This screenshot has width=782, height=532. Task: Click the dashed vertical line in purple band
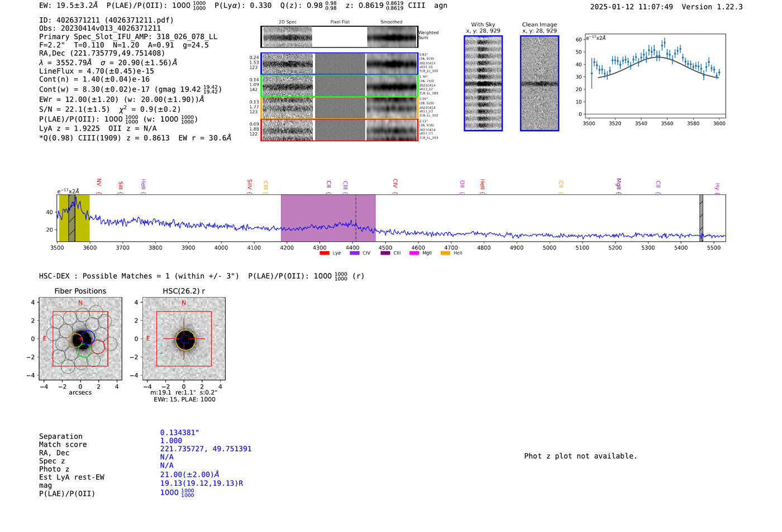pos(356,218)
